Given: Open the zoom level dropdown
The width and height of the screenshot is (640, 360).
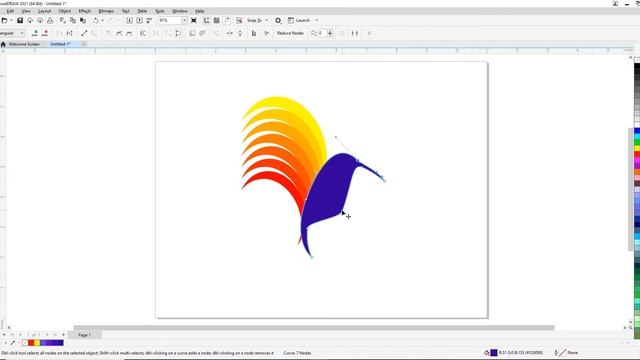Looking at the screenshot, I should click(184, 20).
